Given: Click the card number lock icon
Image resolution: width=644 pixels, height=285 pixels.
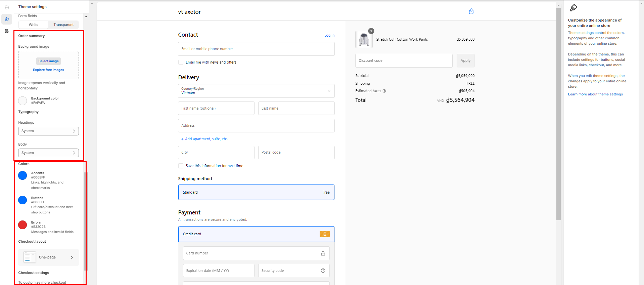Looking at the screenshot, I should tap(323, 253).
